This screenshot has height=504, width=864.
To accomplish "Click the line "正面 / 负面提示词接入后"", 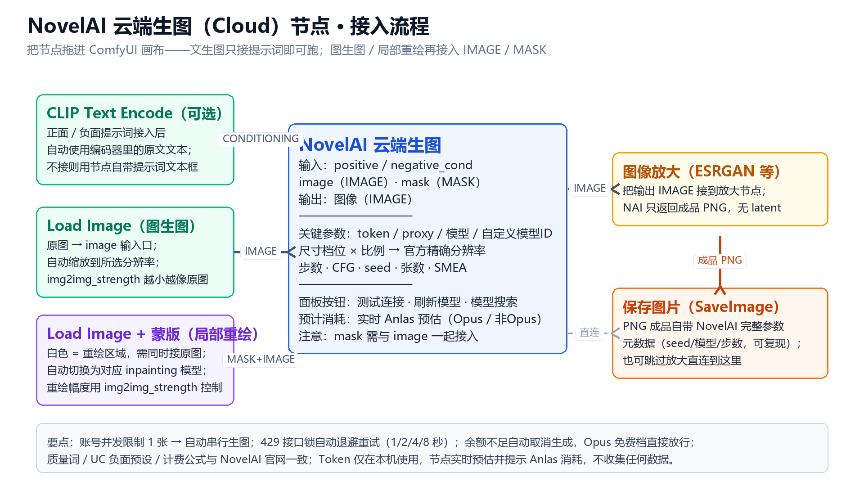I will point(106,133).
